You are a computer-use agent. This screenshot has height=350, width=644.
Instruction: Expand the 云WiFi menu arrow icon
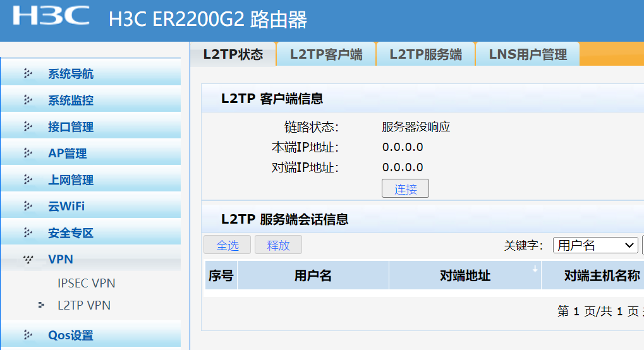pyautogui.click(x=28, y=206)
